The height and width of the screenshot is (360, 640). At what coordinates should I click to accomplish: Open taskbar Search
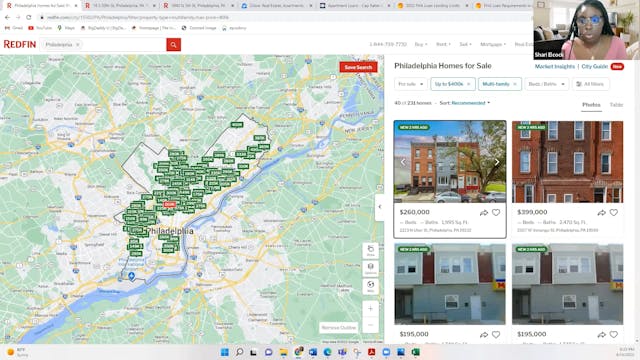click(239, 352)
